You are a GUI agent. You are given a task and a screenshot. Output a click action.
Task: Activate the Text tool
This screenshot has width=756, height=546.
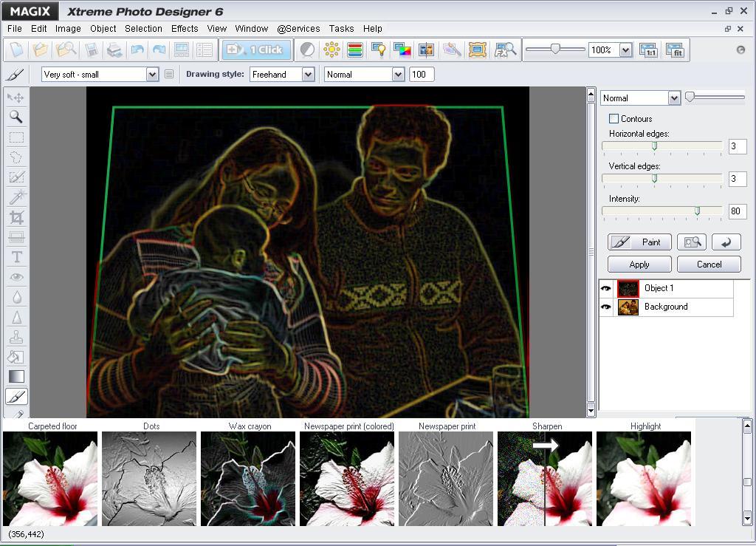(x=16, y=257)
